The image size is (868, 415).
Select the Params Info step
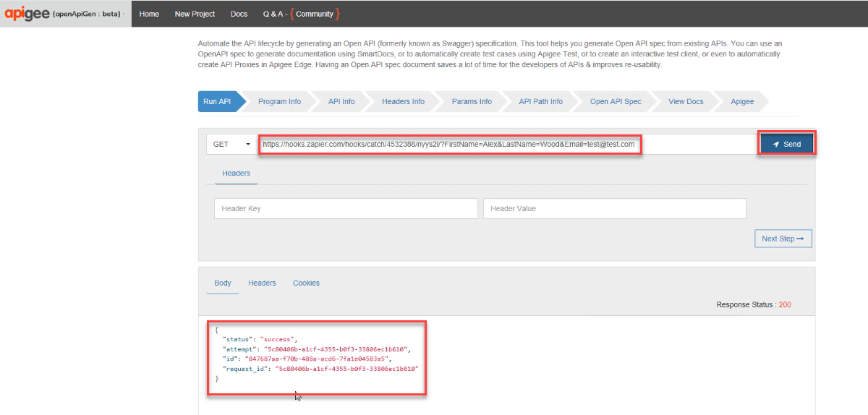click(472, 101)
